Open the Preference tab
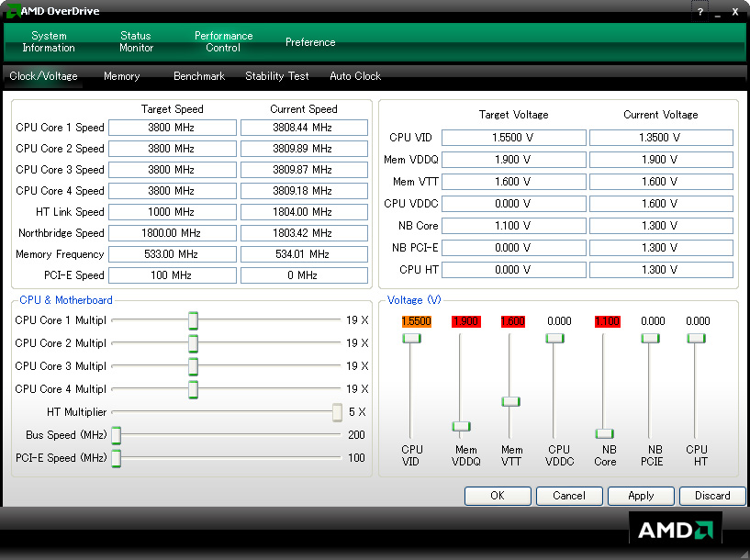 pos(310,42)
